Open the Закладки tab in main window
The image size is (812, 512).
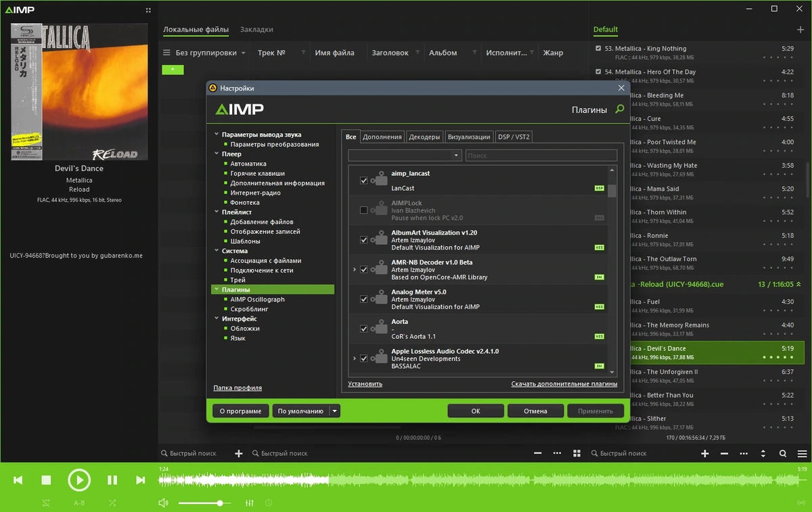[256, 30]
